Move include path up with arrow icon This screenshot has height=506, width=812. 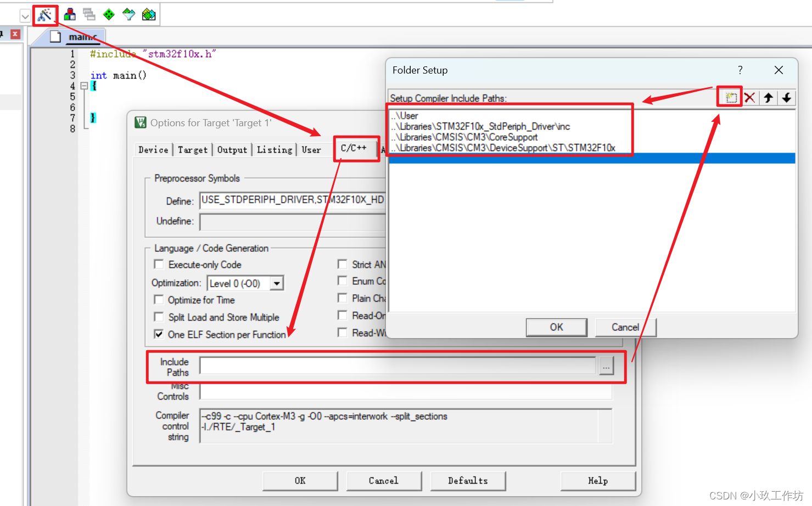tap(769, 98)
